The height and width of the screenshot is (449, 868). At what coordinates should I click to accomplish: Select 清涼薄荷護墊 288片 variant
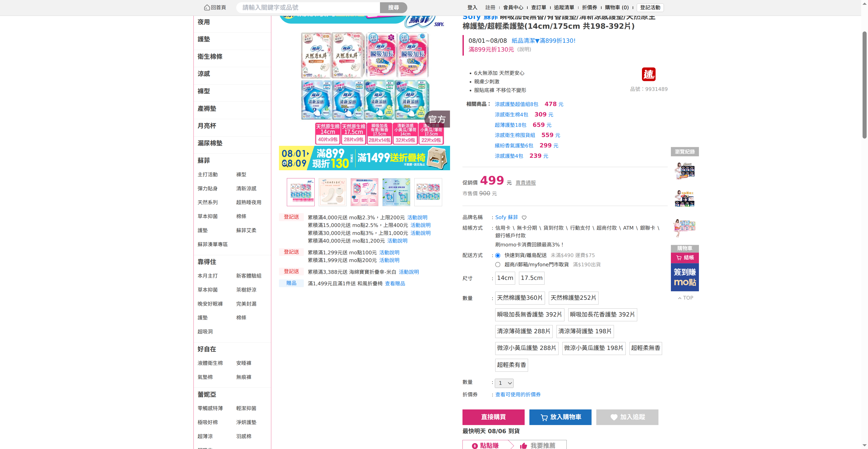point(524,331)
